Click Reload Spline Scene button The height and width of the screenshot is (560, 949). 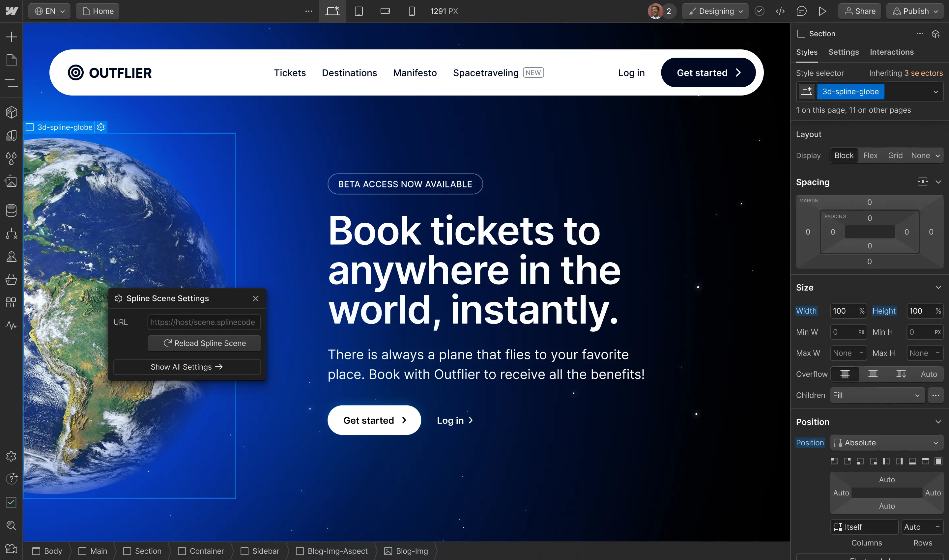point(205,343)
